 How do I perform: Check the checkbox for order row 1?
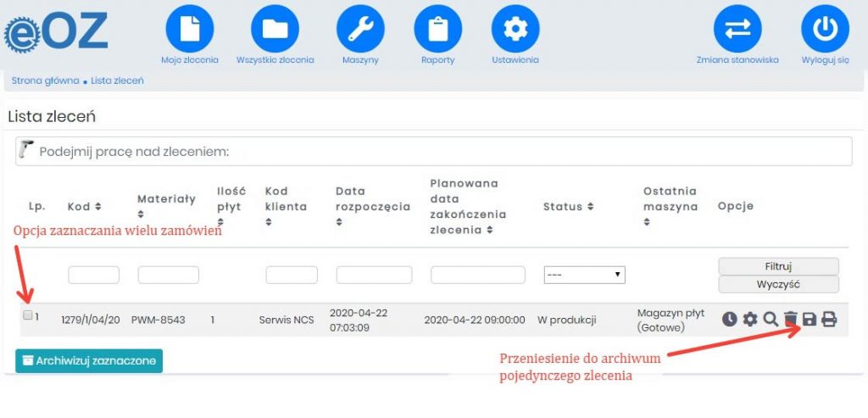(28, 315)
